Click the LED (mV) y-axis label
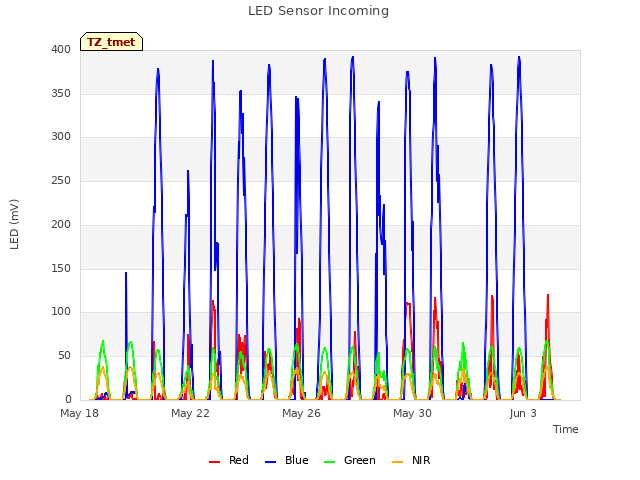 14,224
